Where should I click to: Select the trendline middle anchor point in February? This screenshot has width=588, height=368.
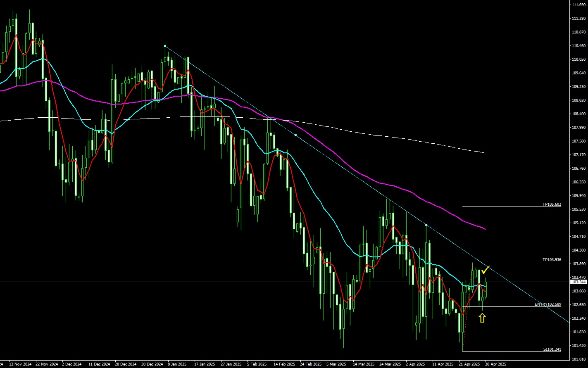pyautogui.click(x=295, y=135)
